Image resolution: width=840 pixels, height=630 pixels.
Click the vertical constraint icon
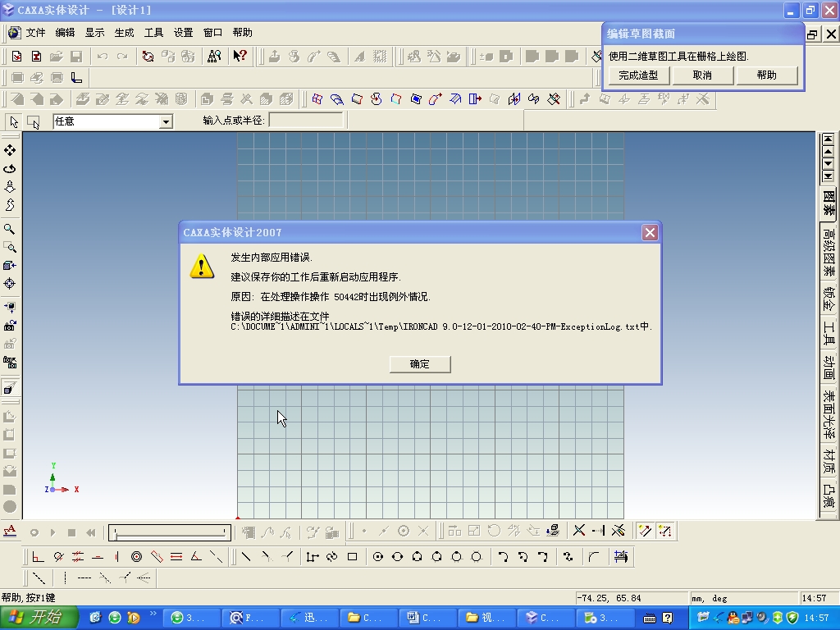click(116, 557)
